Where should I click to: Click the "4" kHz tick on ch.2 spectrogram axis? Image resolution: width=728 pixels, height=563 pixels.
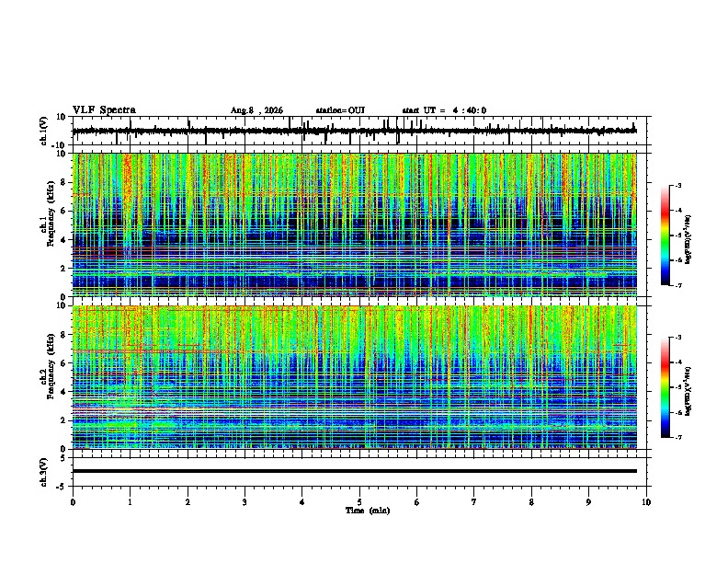[x=64, y=392]
